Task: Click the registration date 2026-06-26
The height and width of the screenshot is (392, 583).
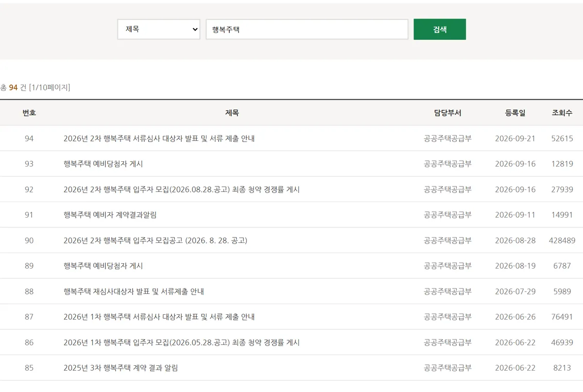Action: [x=515, y=317]
